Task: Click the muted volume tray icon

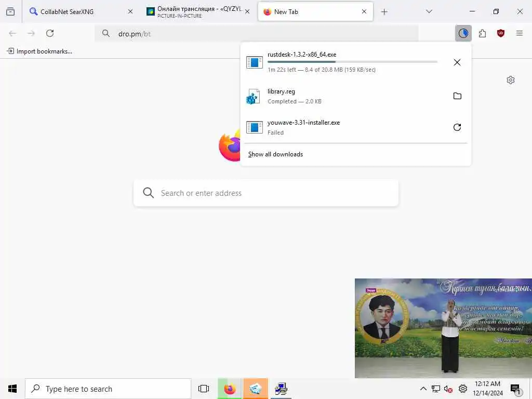Action: [x=448, y=389]
